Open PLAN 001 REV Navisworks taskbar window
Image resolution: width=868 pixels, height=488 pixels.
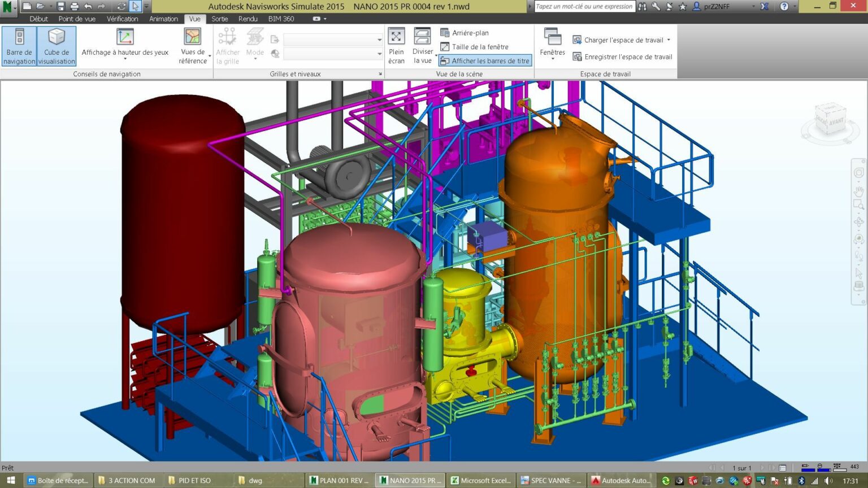[x=339, y=481]
